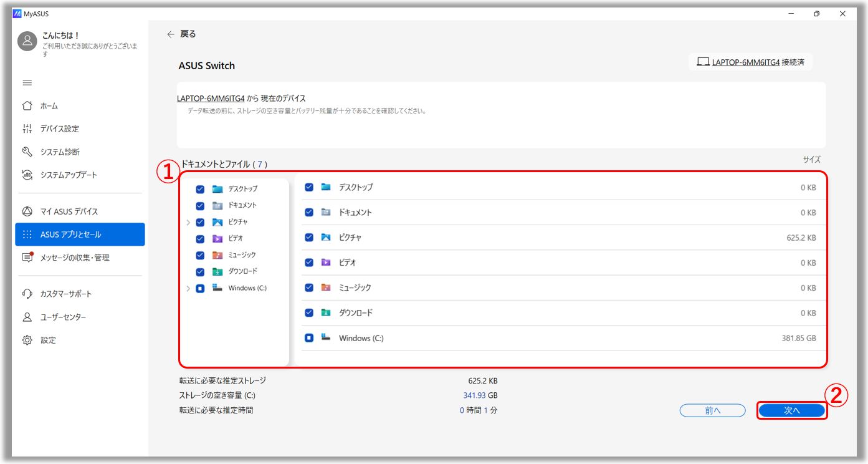The image size is (868, 464).
Task: Click the マイ ASUS デバイス icon
Action: click(x=27, y=211)
